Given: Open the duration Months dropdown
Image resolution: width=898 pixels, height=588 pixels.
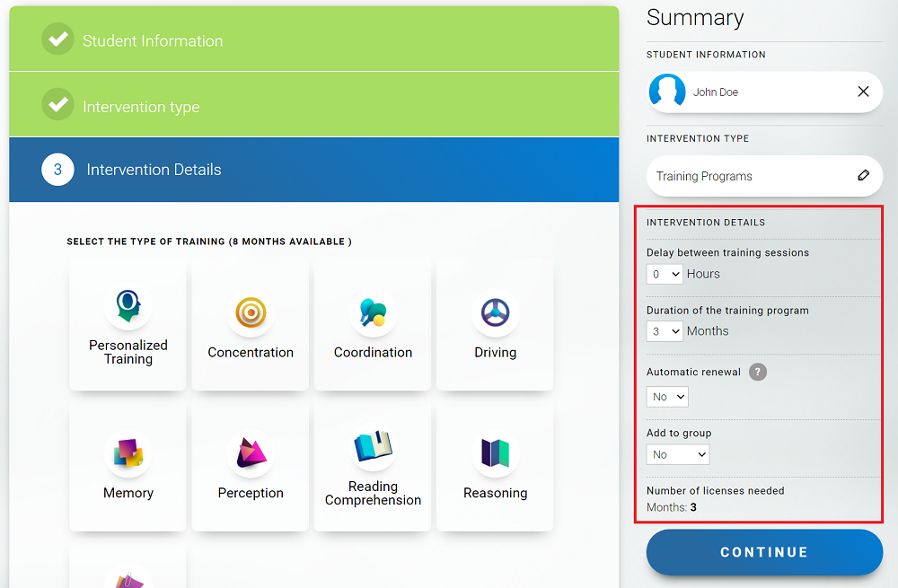Looking at the screenshot, I should click(665, 331).
